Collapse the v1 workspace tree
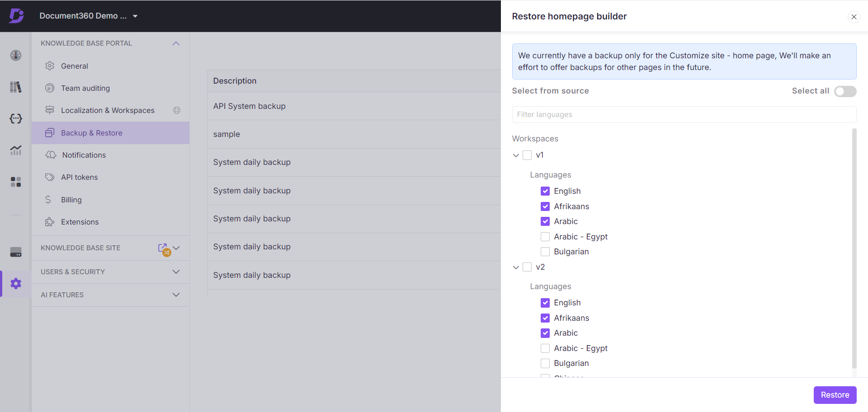Screen dimensions: 868x412 tap(516, 155)
